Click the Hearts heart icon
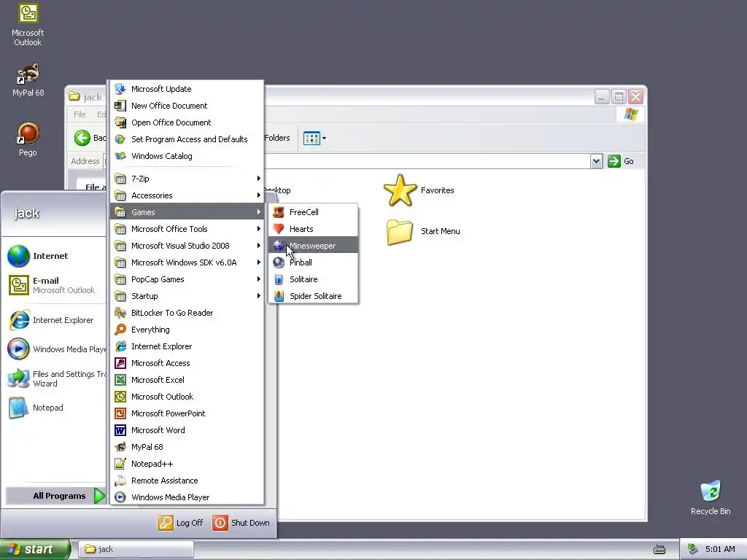The height and width of the screenshot is (560, 747). click(x=279, y=229)
